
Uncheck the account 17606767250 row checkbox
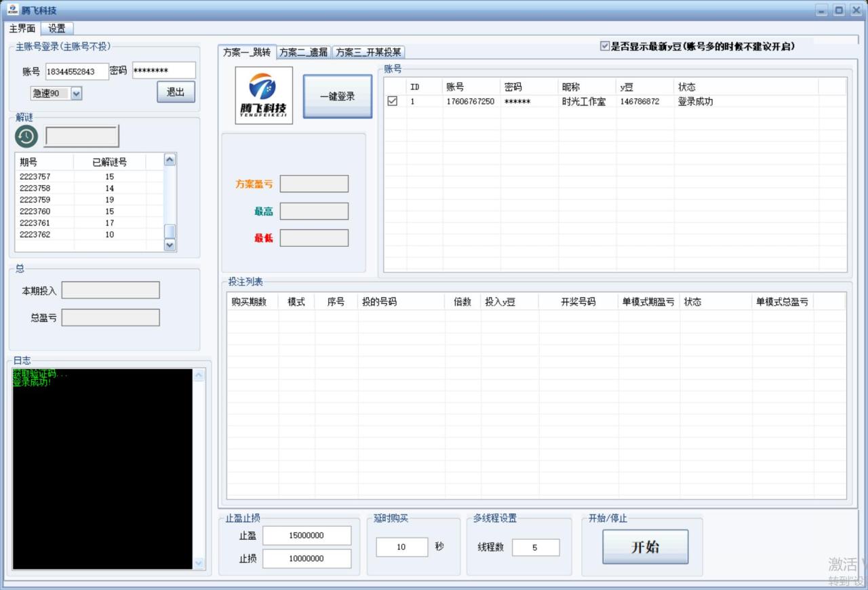click(x=391, y=100)
